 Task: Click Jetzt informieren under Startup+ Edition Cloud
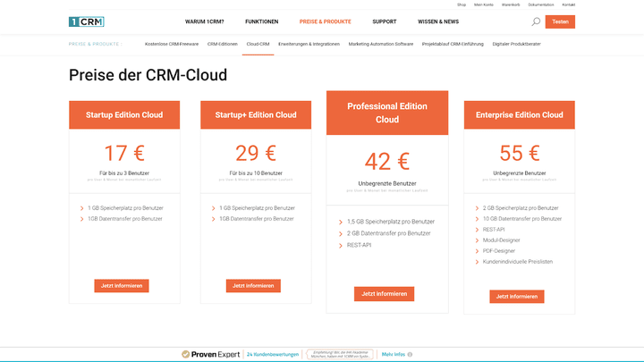[253, 286]
